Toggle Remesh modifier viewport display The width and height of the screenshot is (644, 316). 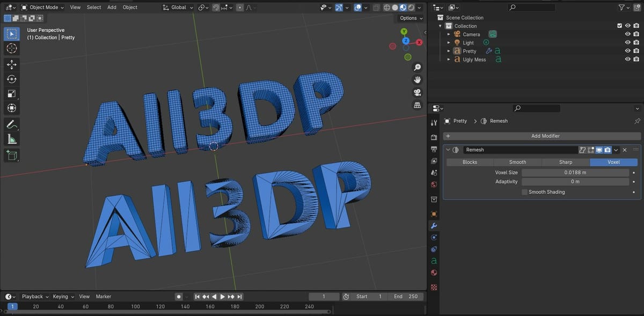(599, 150)
